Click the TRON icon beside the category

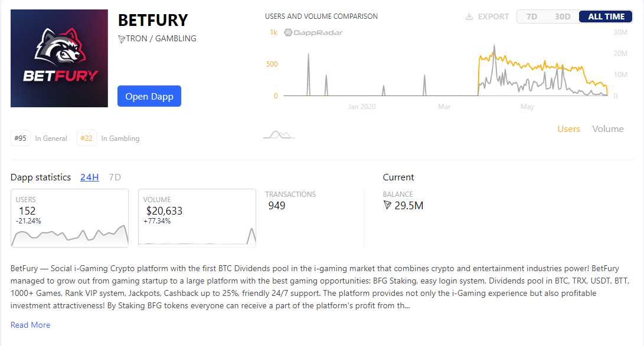coord(122,39)
